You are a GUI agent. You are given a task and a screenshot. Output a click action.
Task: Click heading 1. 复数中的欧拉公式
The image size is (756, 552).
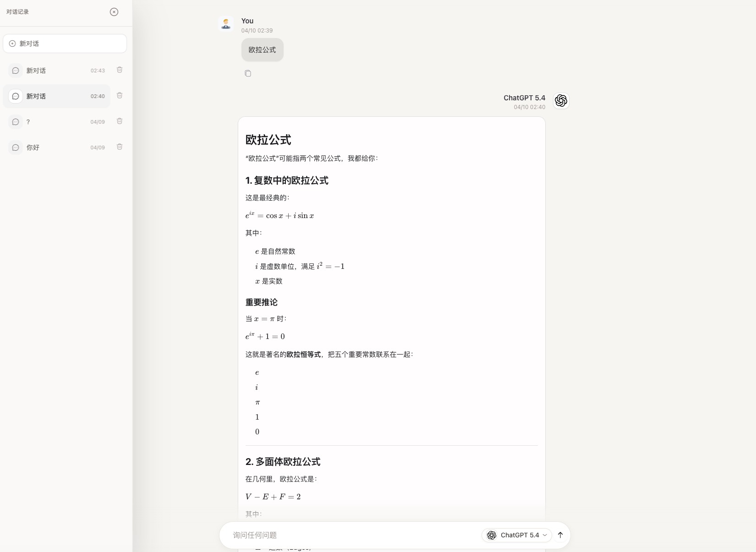pyautogui.click(x=287, y=180)
